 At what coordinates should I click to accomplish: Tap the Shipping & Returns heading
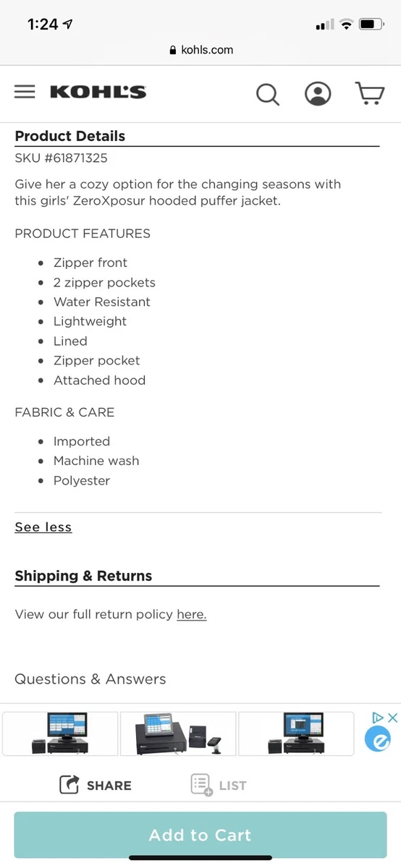click(x=83, y=576)
